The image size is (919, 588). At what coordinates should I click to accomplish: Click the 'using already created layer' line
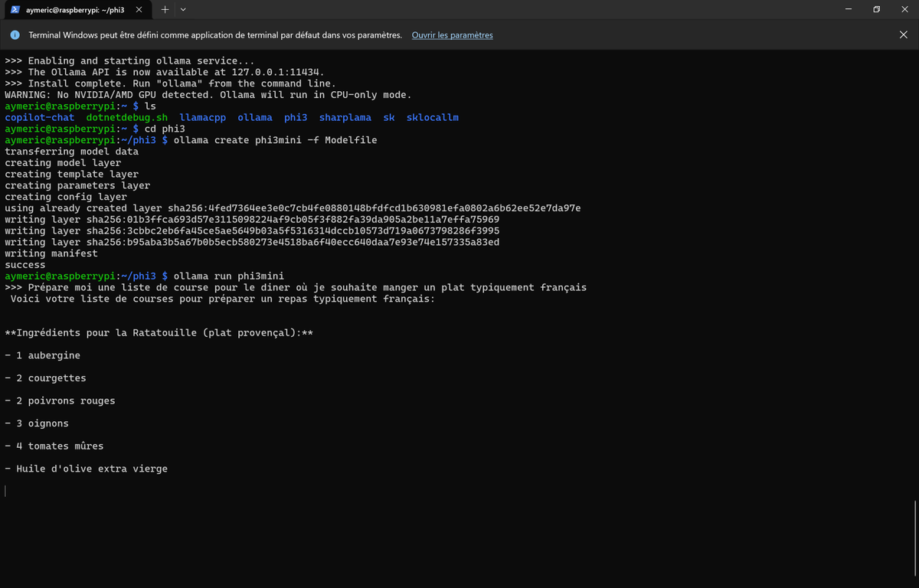tap(293, 208)
